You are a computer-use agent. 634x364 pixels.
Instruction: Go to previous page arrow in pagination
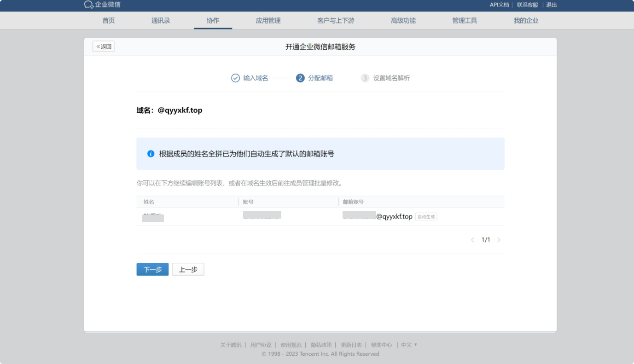(472, 240)
